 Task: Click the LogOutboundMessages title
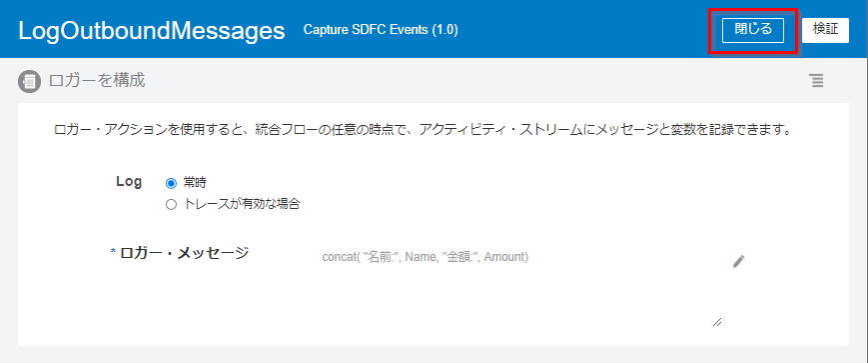coord(152,31)
